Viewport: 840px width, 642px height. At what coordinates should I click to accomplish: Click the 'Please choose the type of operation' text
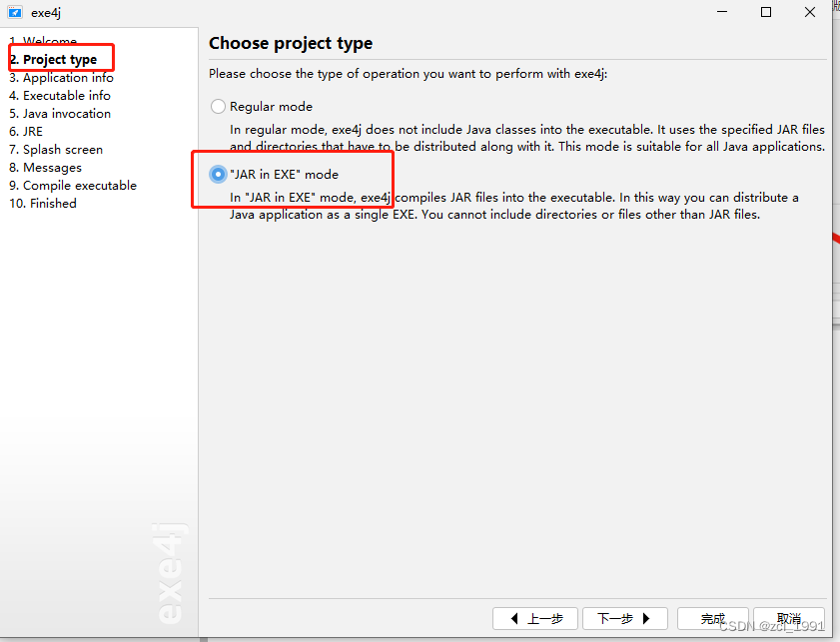tap(409, 73)
